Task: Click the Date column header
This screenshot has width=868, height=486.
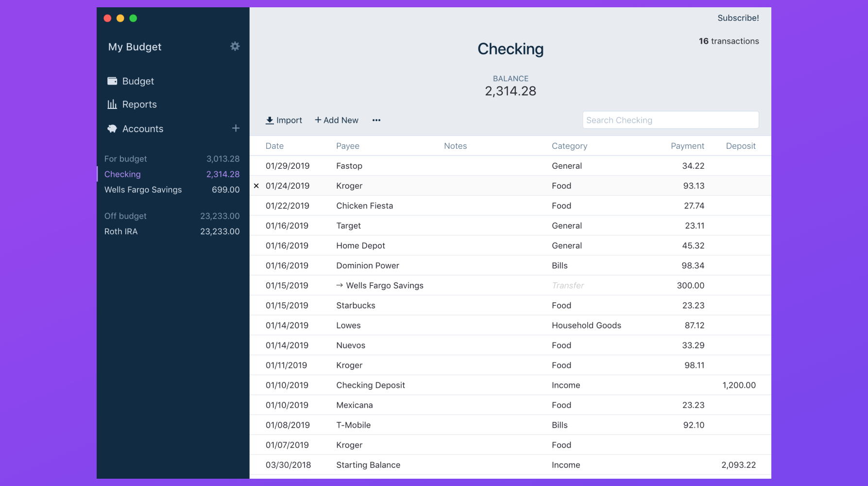Action: (x=274, y=146)
